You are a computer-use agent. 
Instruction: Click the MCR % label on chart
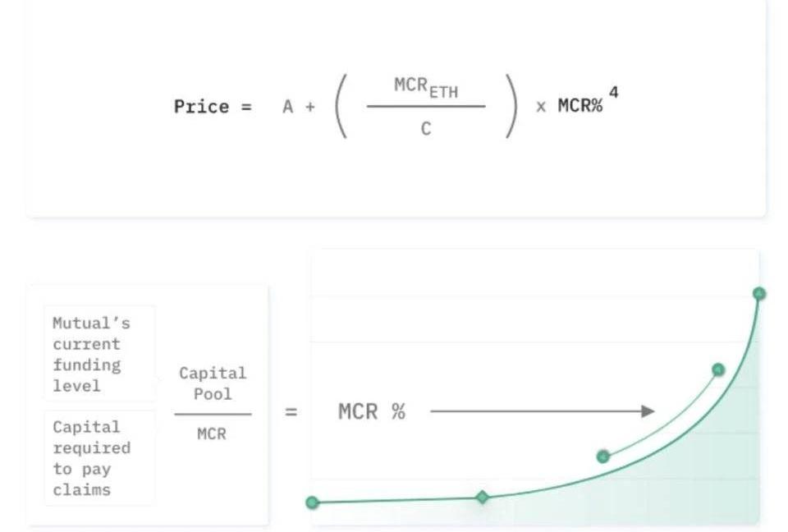tap(372, 411)
